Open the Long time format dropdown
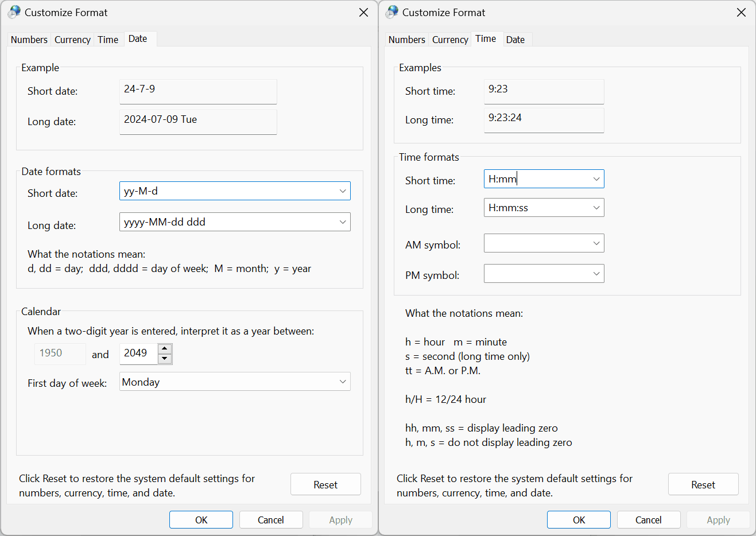 pyautogui.click(x=596, y=208)
